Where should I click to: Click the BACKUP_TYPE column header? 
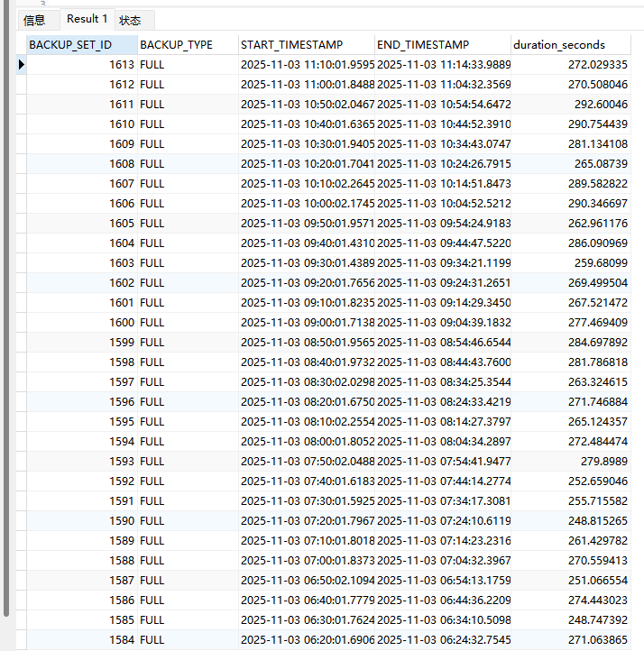coord(188,44)
